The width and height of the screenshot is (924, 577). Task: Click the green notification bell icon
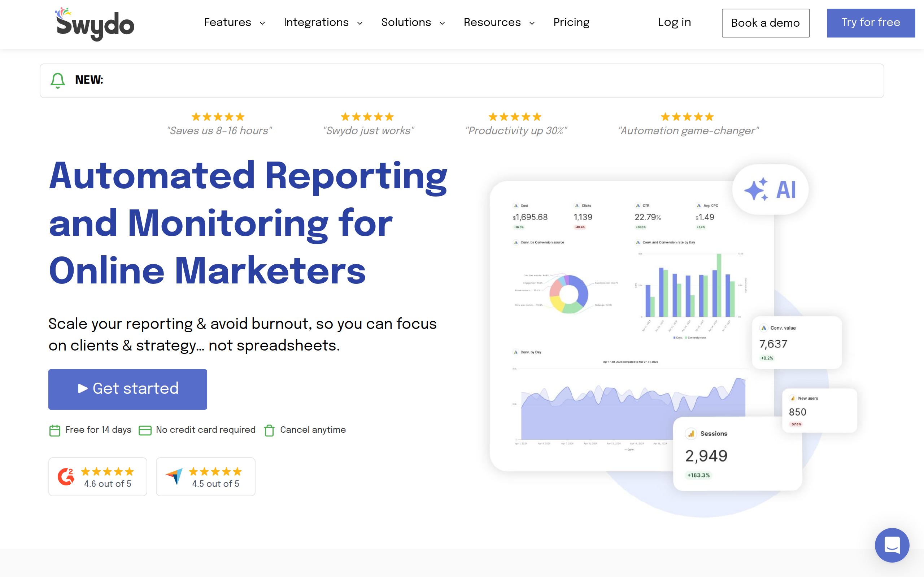tap(58, 80)
